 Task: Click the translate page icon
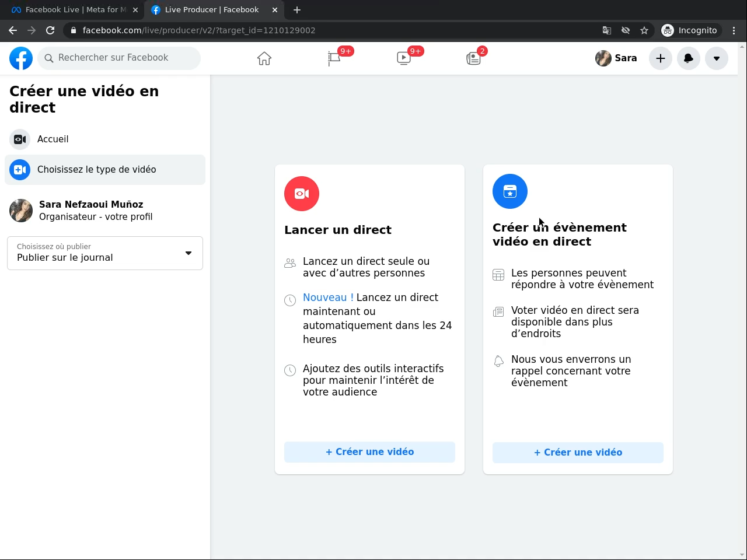(607, 30)
